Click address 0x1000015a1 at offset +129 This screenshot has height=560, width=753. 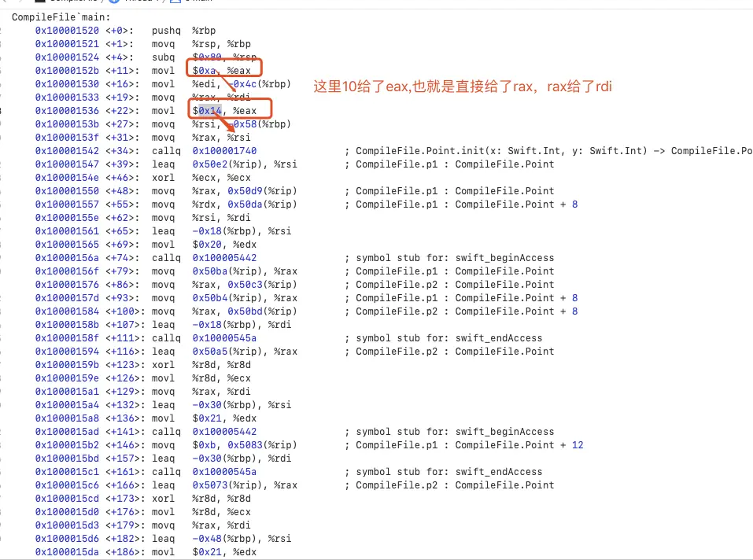[67, 392]
